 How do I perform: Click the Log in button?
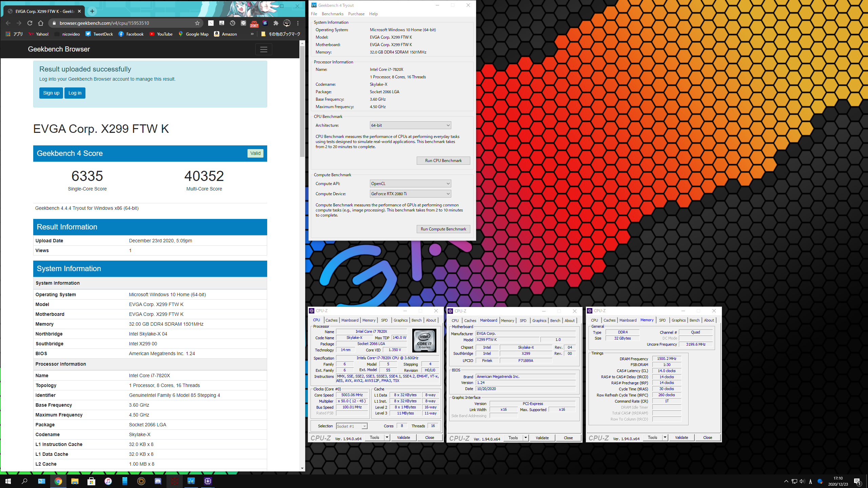(x=75, y=93)
